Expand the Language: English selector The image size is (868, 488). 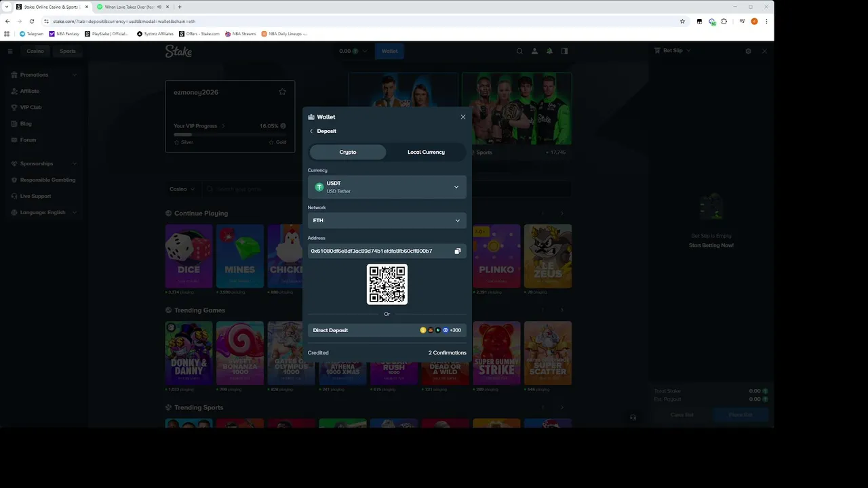click(x=44, y=212)
